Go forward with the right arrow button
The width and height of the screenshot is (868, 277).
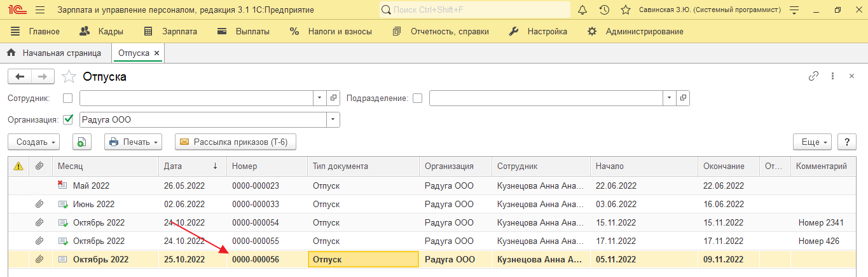(43, 77)
